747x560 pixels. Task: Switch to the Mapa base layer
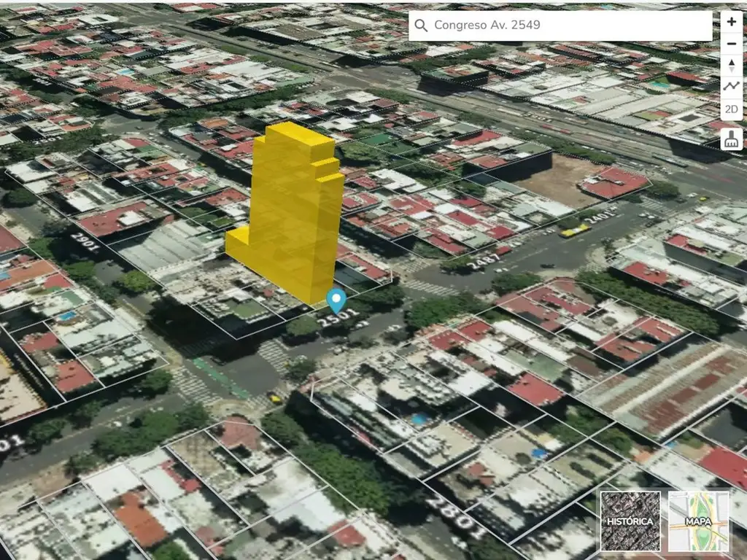(698, 521)
